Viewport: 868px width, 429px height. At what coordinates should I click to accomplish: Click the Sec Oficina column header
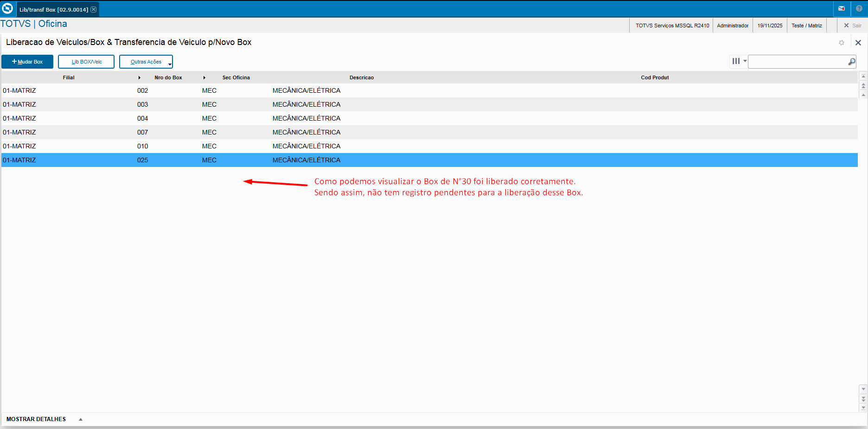(x=236, y=77)
